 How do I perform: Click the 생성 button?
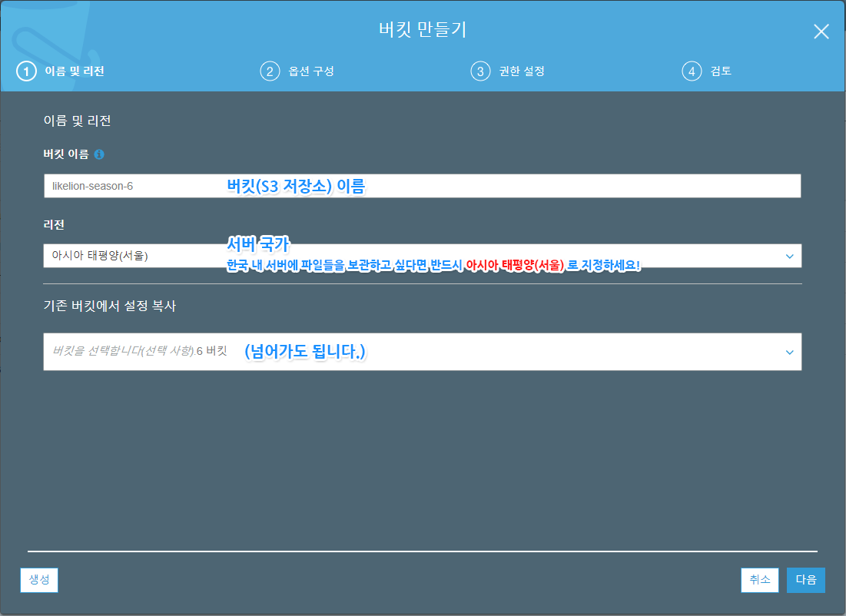click(x=39, y=580)
